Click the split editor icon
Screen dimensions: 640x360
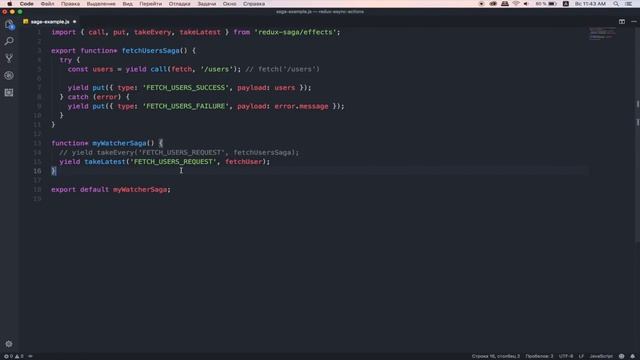click(622, 22)
